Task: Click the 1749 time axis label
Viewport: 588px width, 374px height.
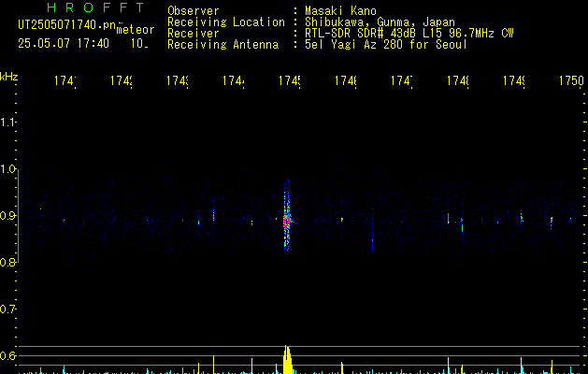Action: coord(514,80)
